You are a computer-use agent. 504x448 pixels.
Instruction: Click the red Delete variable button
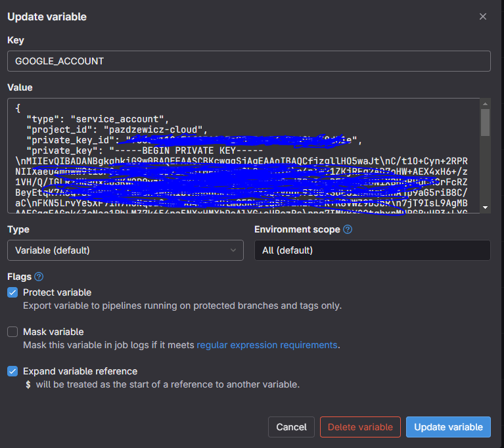coord(360,427)
